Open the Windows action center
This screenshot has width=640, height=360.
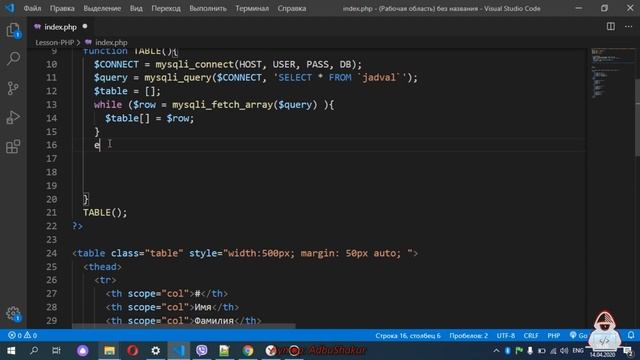[x=629, y=351]
